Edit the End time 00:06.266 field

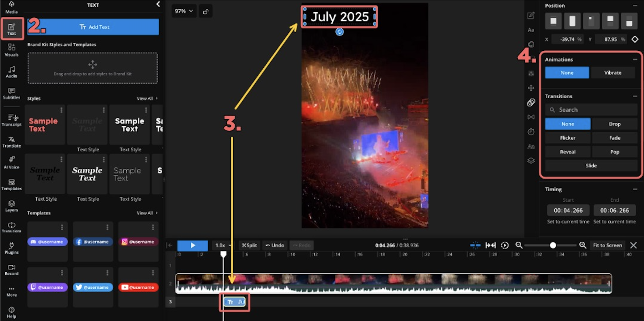614,210
